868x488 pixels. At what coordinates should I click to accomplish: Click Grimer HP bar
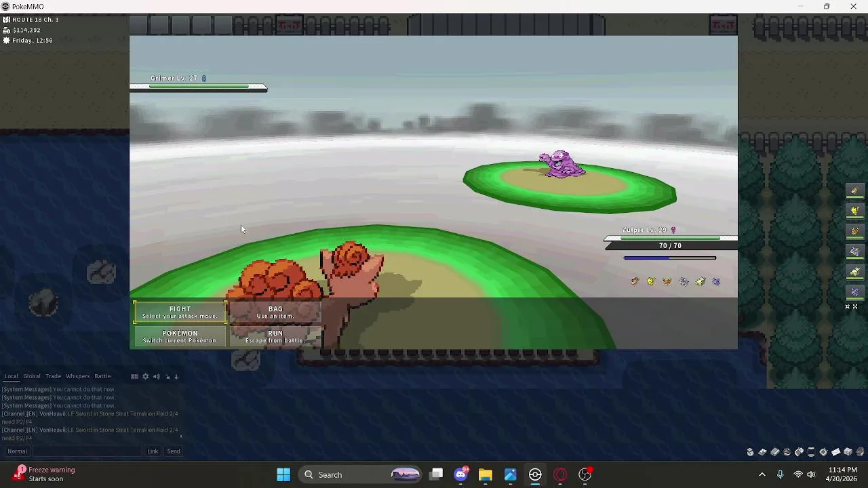click(199, 87)
